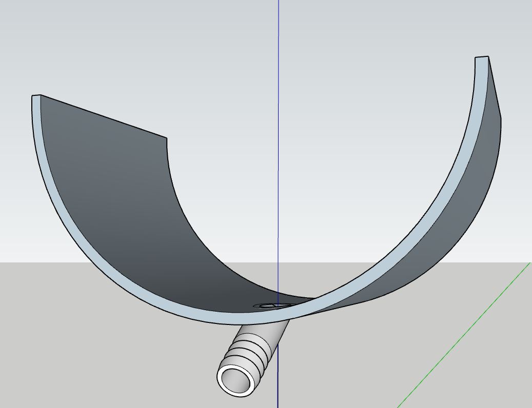
Task: Click the small end face at the right tip
Action: click(482, 57)
